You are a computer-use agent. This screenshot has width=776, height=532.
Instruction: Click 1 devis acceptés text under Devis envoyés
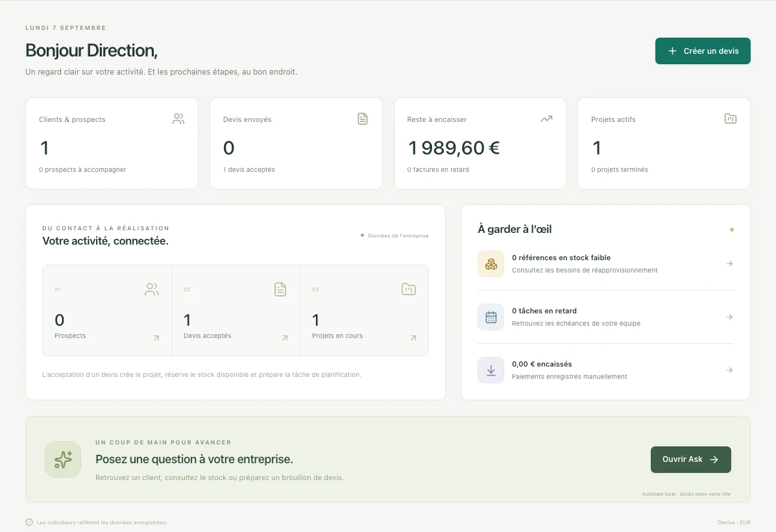coord(249,170)
